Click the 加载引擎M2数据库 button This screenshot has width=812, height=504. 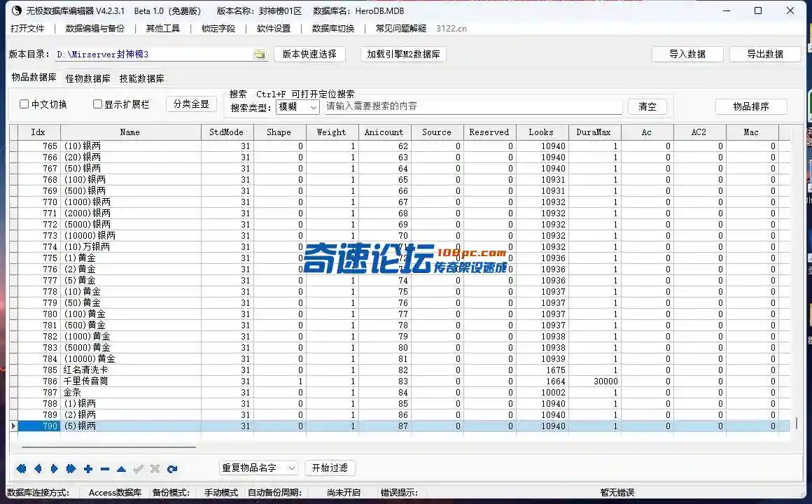(403, 54)
